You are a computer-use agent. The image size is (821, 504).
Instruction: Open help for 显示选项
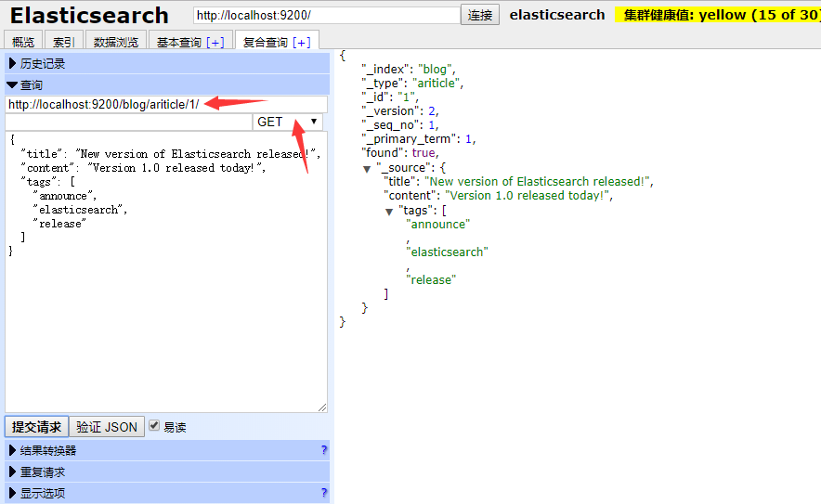(323, 493)
